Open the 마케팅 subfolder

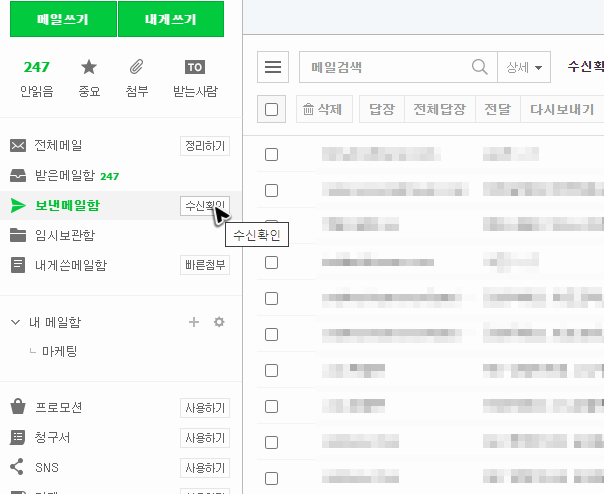point(60,351)
